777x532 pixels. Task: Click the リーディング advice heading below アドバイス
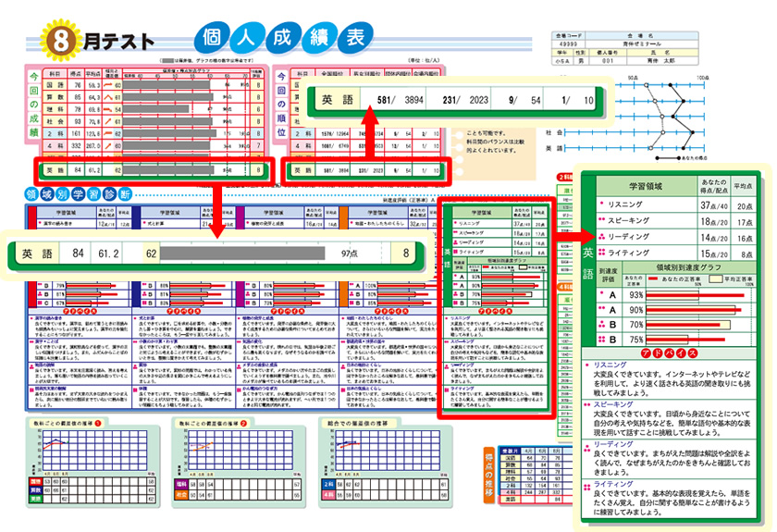pos(613,444)
